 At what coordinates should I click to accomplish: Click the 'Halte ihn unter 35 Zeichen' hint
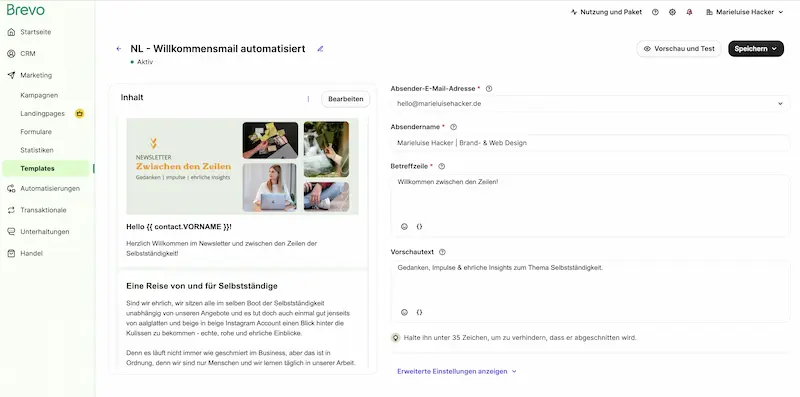click(x=520, y=338)
